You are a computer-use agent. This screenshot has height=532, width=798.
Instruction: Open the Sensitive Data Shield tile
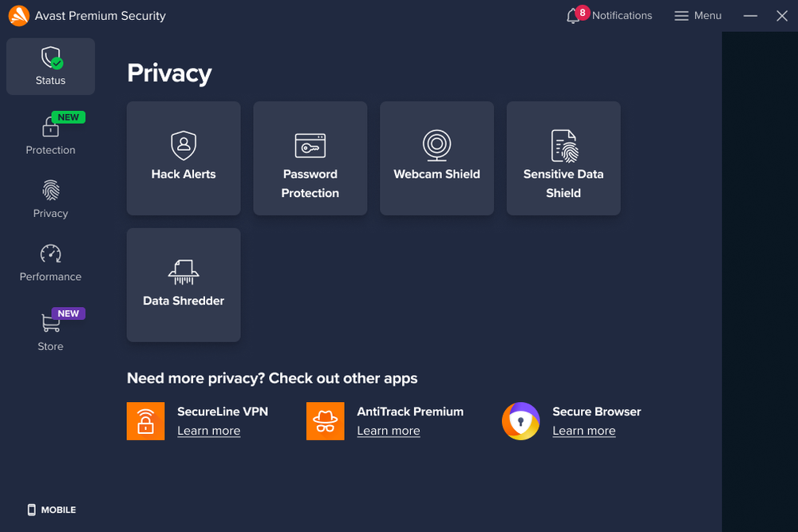(563, 158)
